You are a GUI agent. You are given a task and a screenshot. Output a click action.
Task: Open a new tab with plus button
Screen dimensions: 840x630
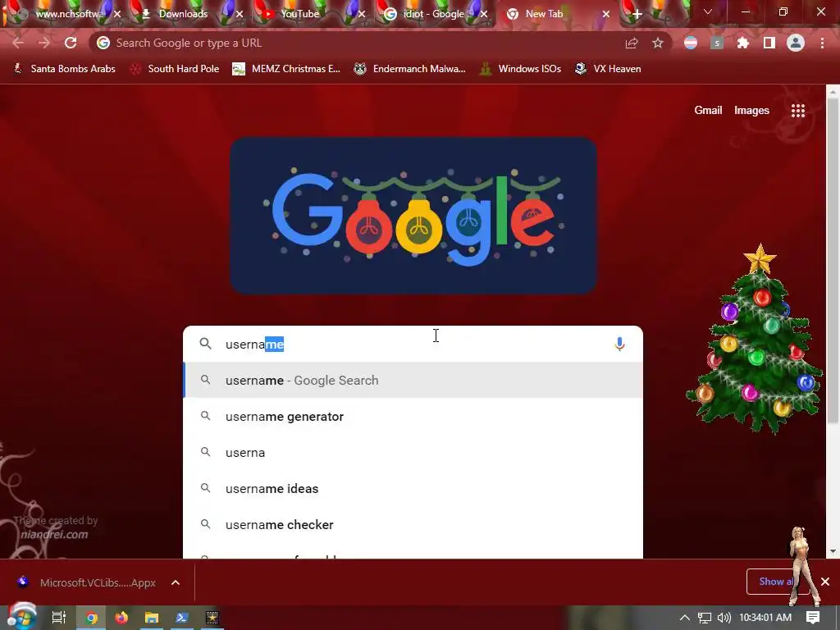(x=637, y=15)
